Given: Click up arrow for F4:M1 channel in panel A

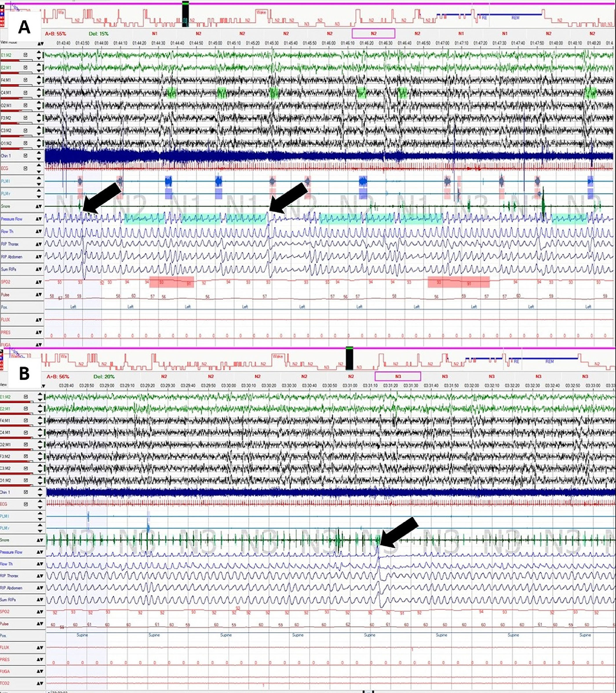Looking at the screenshot, I should click(39, 78).
